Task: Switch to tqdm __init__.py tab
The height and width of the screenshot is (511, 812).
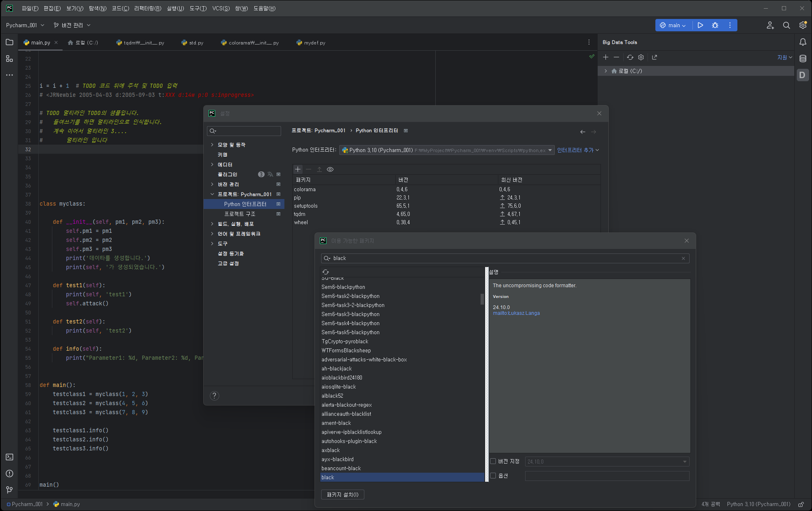Action: [140, 42]
